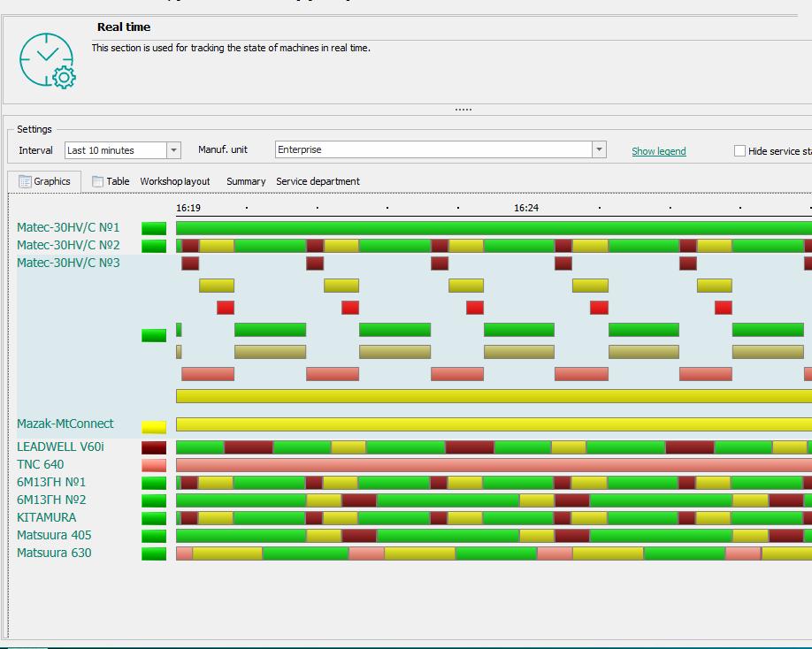This screenshot has width=812, height=649.
Task: Select machine 6М13ГН №1
Action: point(51,483)
